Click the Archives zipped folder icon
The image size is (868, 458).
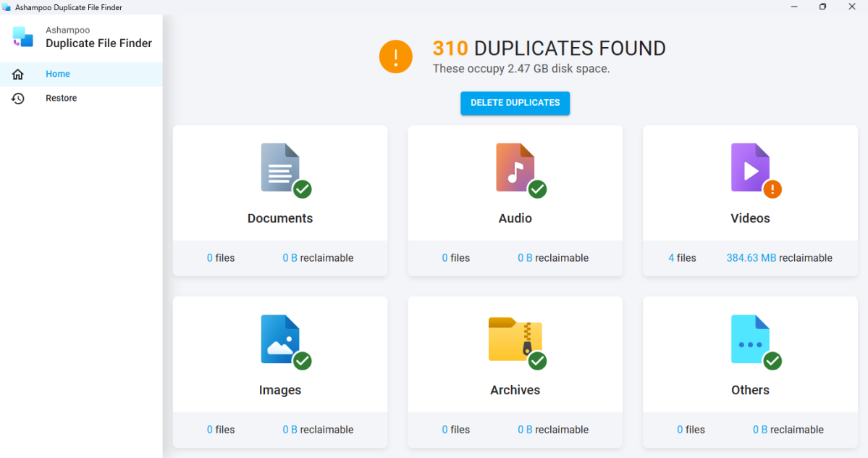tap(515, 340)
